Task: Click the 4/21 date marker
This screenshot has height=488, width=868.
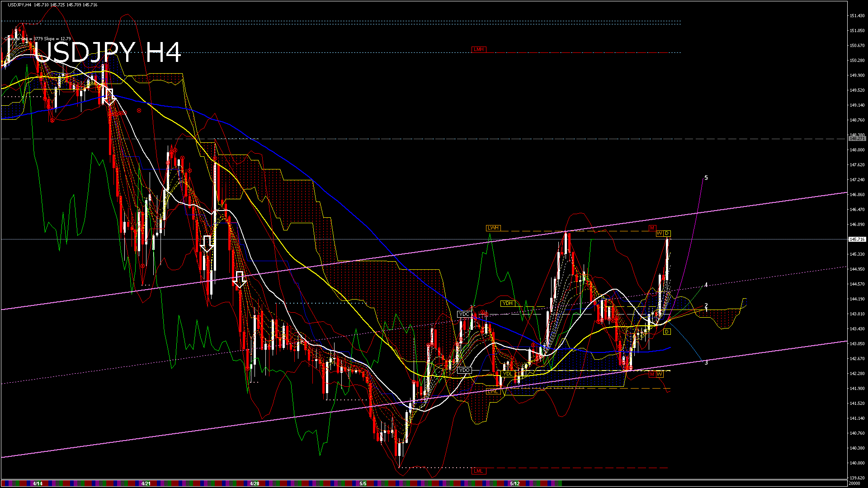Action: pos(146,483)
